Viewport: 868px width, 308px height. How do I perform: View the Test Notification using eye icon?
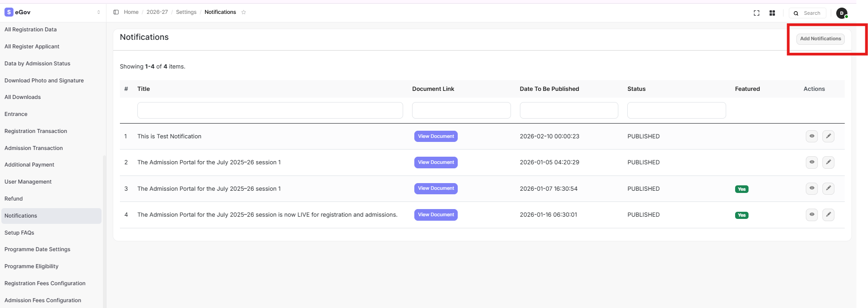click(x=812, y=136)
